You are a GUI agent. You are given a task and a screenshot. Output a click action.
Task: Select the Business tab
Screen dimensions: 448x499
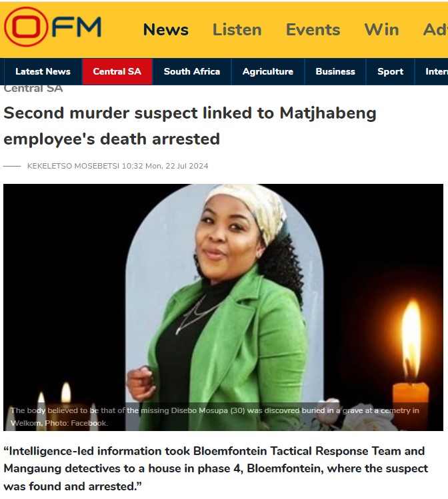(335, 71)
